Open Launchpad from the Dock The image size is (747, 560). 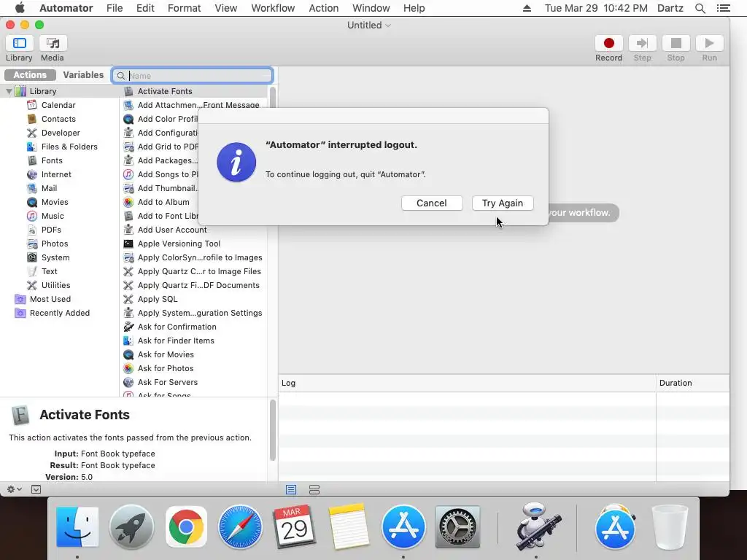[131, 527]
